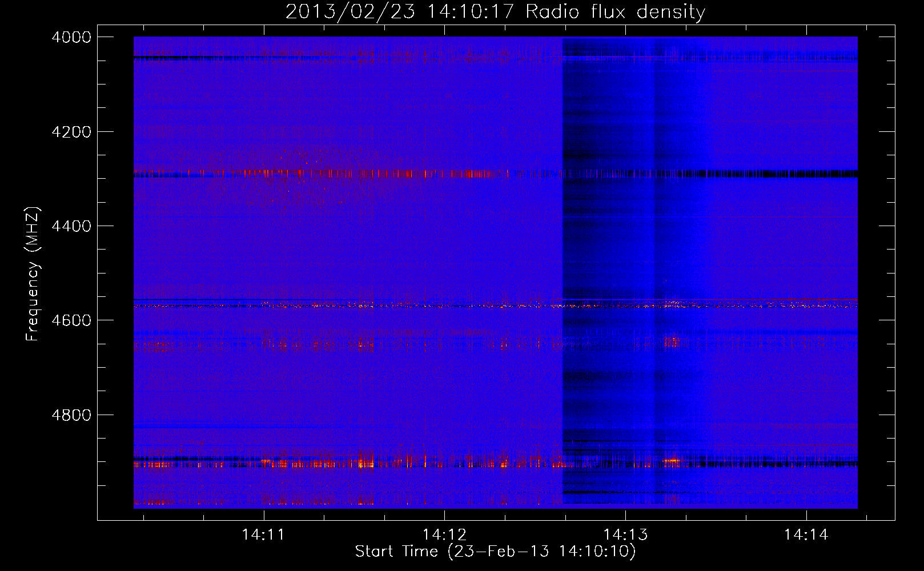924x571 pixels.
Task: Select the 4000 frequency axis label
Action: 71,37
